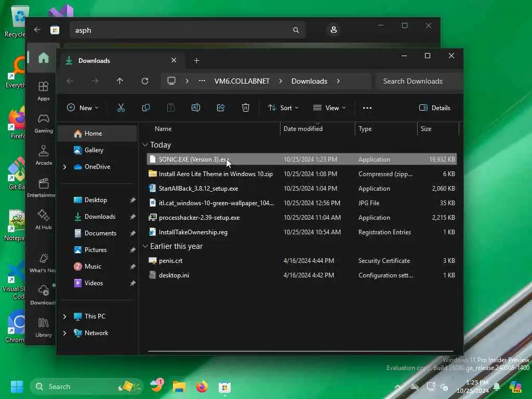Unpin Desktop using its pin icon
This screenshot has height=399, width=532.
[x=132, y=200]
